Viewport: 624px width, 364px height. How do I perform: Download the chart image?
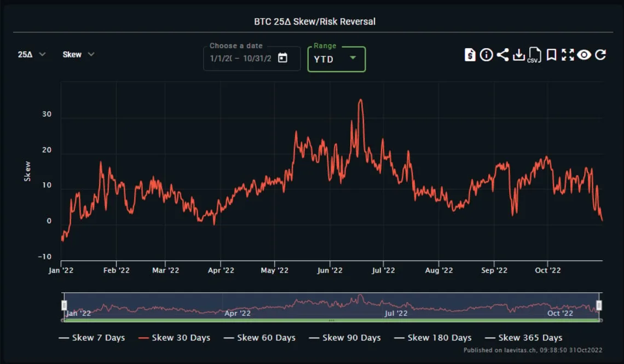518,55
